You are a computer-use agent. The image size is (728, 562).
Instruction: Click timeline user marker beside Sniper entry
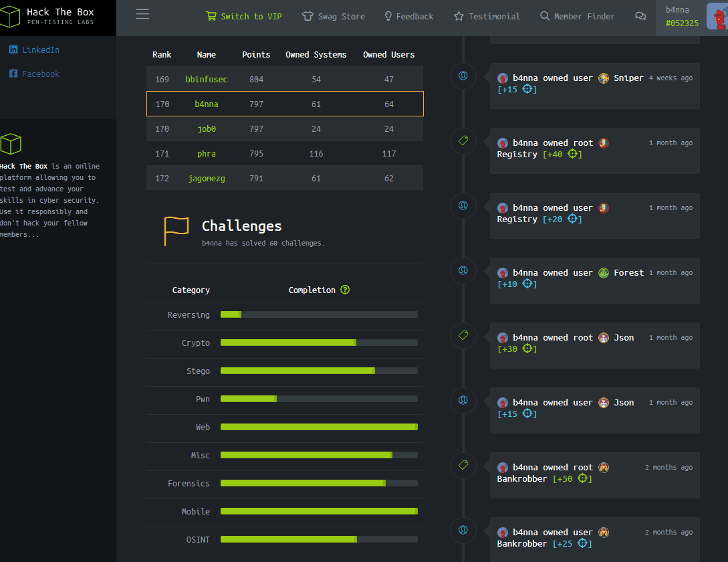tap(463, 76)
